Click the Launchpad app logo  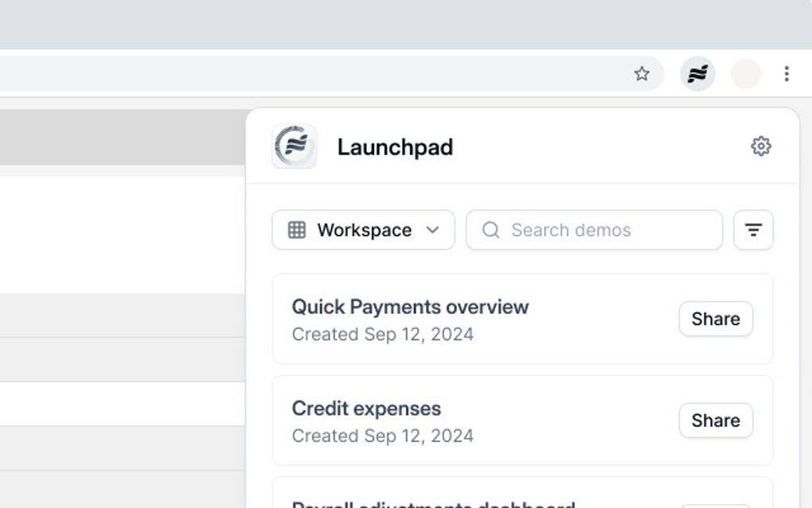coord(294,147)
